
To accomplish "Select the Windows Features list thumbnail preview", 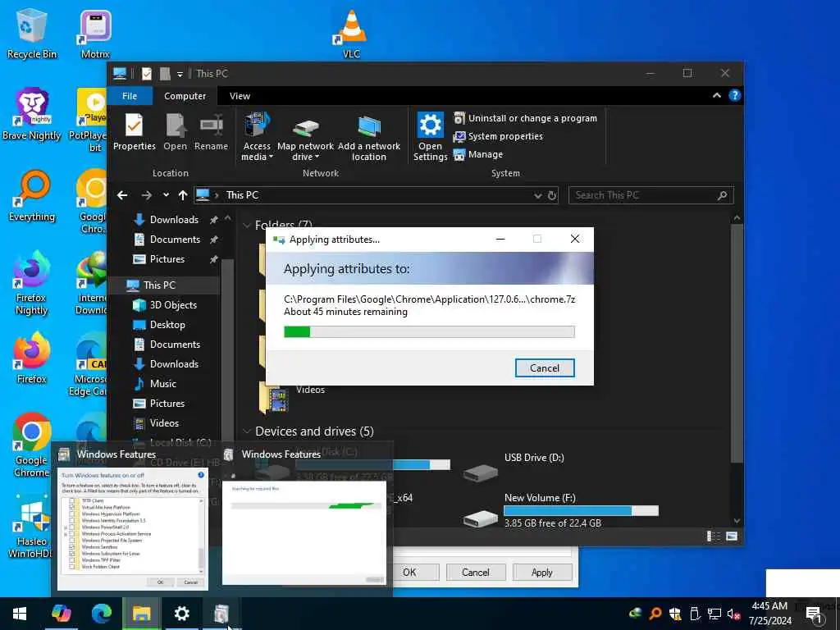I will (132, 529).
